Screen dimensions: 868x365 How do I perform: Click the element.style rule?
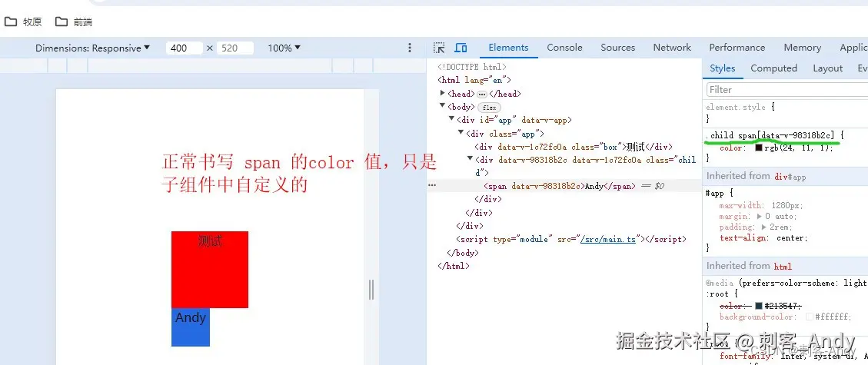coord(736,108)
